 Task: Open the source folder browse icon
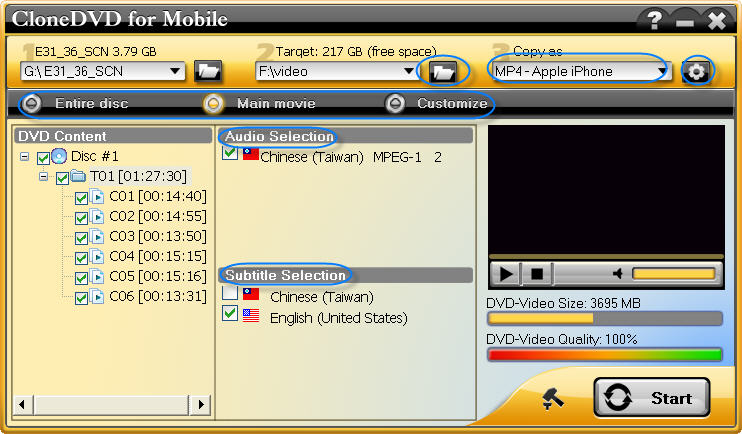coord(208,71)
